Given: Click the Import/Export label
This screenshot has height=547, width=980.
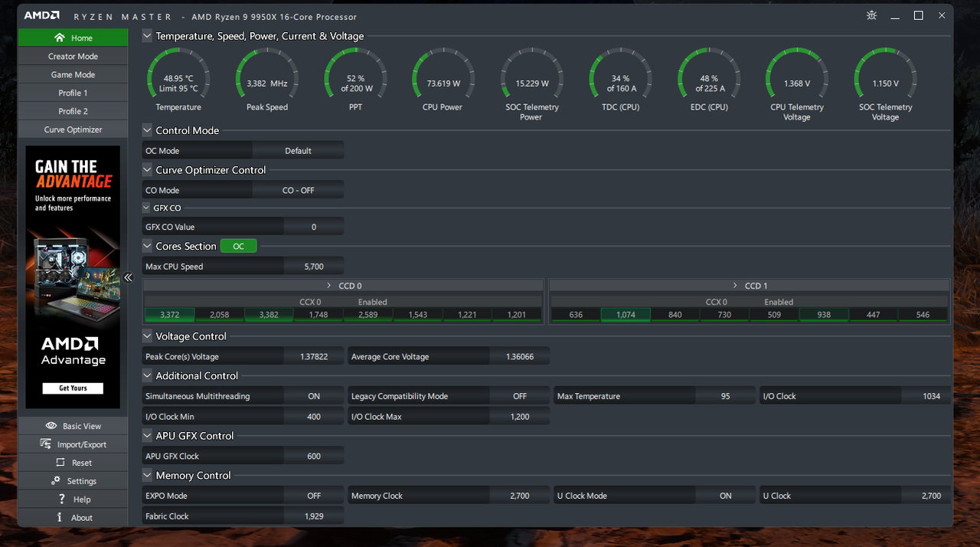Looking at the screenshot, I should (82, 444).
